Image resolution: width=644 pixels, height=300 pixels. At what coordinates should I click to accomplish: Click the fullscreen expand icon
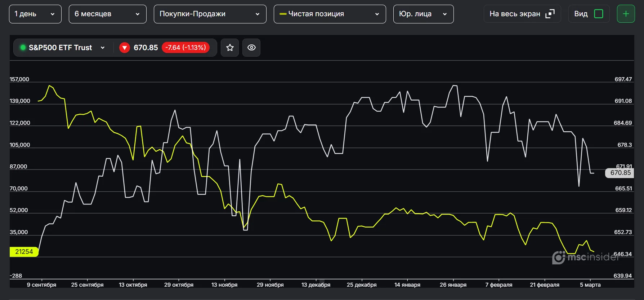[x=550, y=14]
